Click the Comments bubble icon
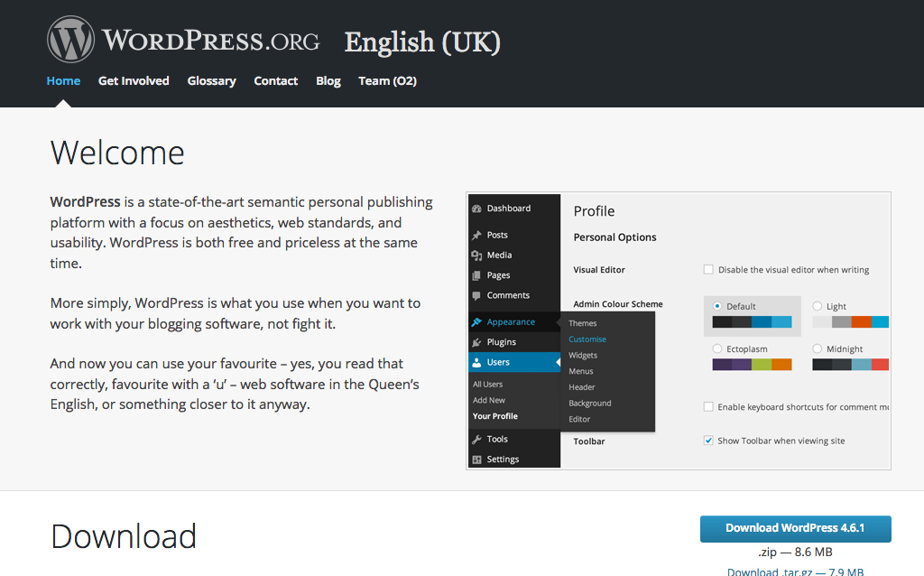924x576 pixels. pyautogui.click(x=478, y=296)
